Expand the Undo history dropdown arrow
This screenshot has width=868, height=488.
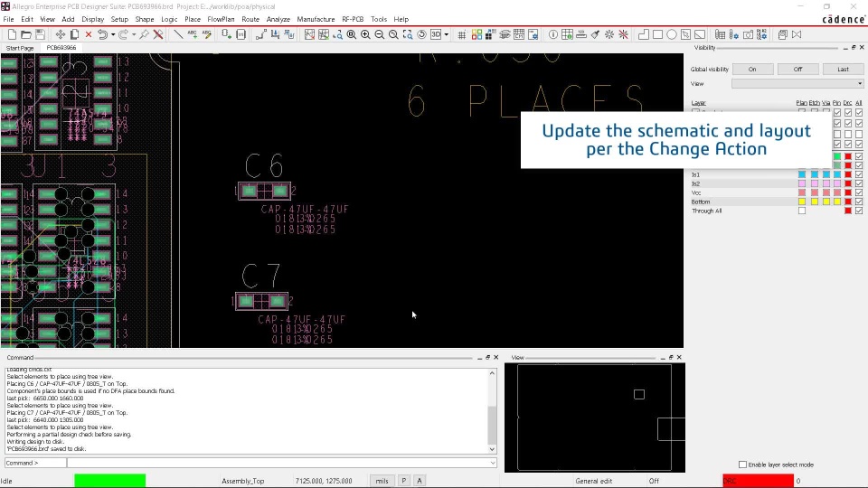[113, 34]
